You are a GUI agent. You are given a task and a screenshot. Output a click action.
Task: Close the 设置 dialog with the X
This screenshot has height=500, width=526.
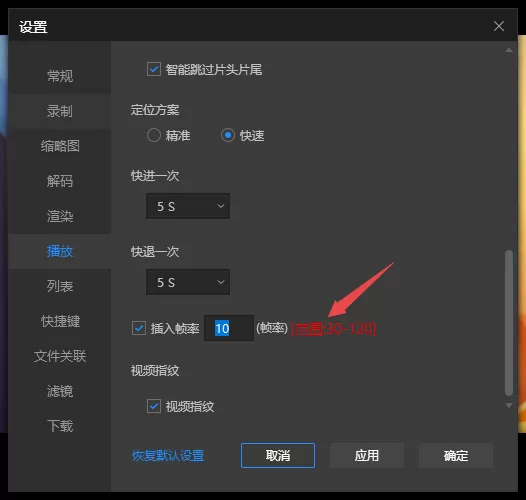tap(499, 26)
